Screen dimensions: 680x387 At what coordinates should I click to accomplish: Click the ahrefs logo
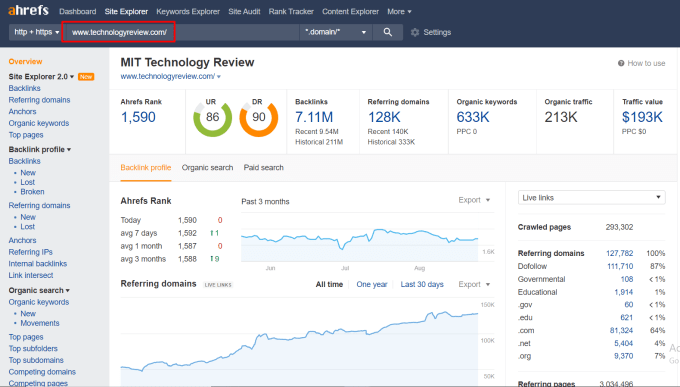(28, 10)
